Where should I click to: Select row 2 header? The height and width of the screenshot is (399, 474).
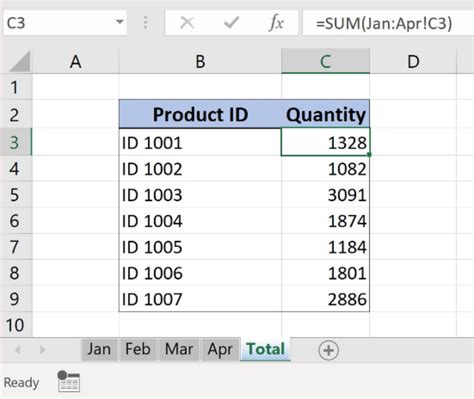tap(16, 114)
